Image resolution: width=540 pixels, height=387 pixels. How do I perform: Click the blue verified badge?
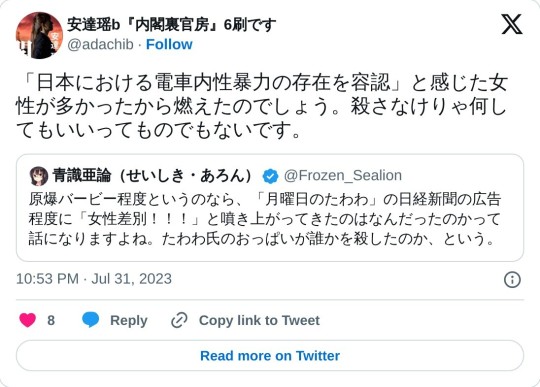click(x=270, y=176)
